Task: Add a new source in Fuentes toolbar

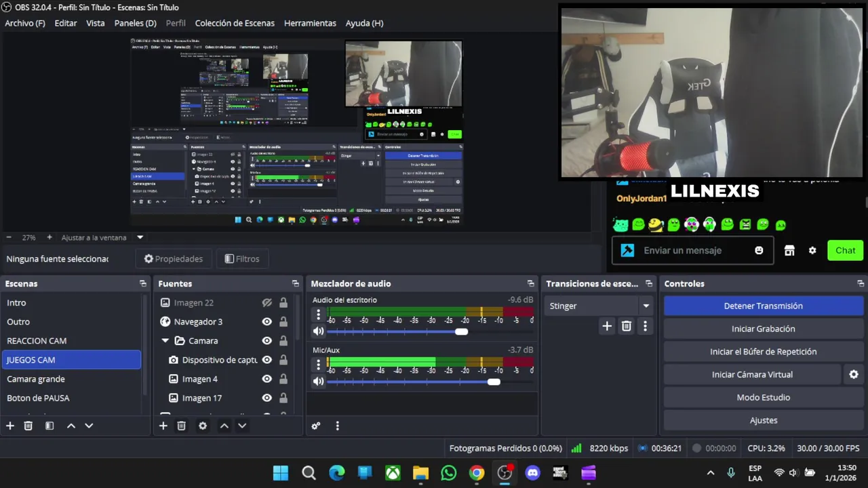Action: [163, 426]
